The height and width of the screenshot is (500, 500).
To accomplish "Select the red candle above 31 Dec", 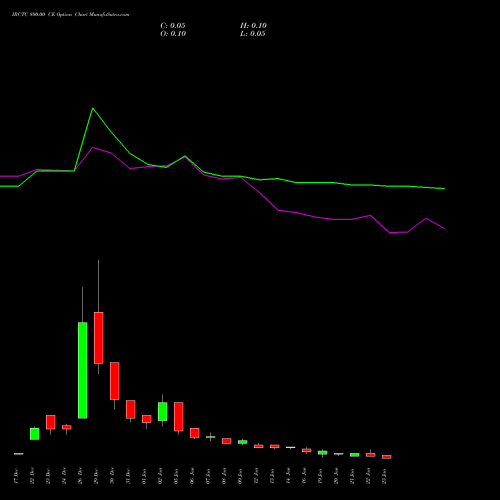I will coord(131,409).
